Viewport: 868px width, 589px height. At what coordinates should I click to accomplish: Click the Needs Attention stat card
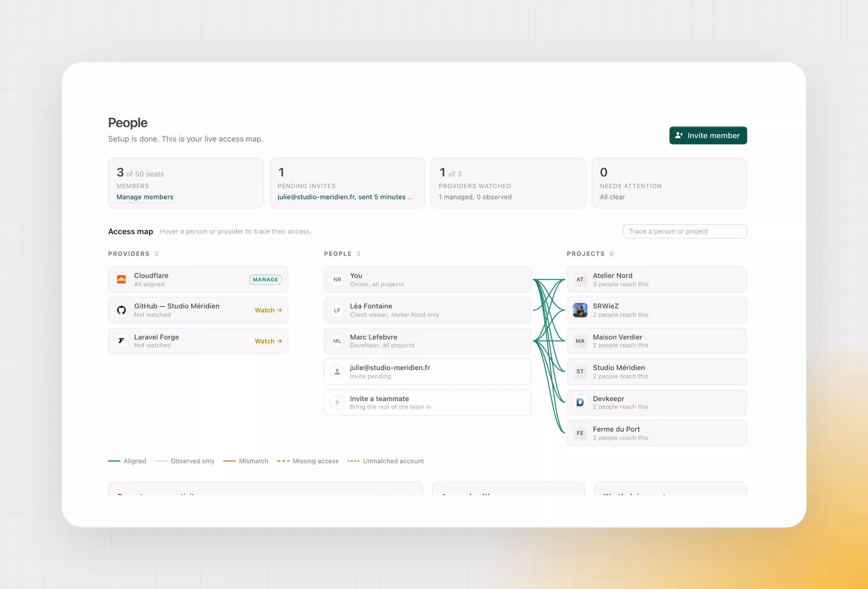669,183
